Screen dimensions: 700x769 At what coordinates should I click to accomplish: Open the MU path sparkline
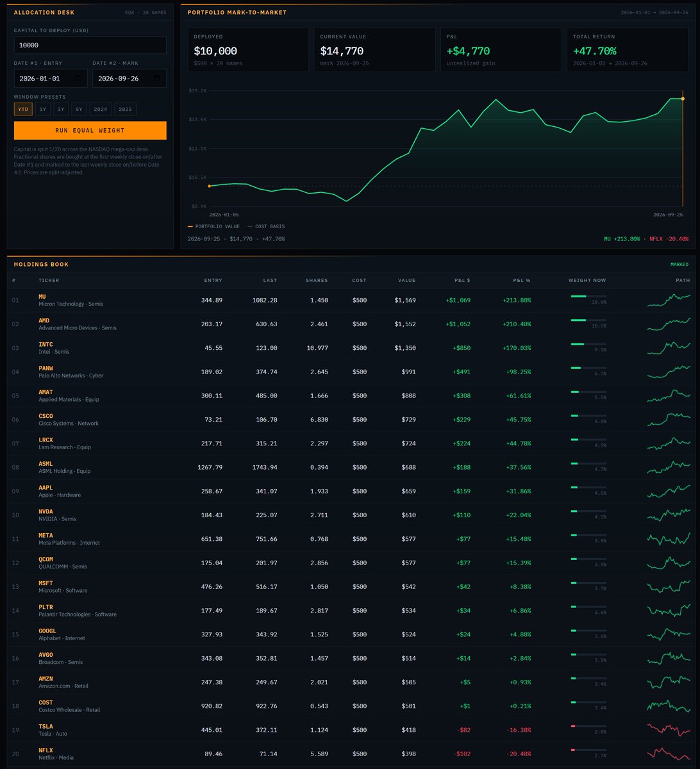[669, 300]
